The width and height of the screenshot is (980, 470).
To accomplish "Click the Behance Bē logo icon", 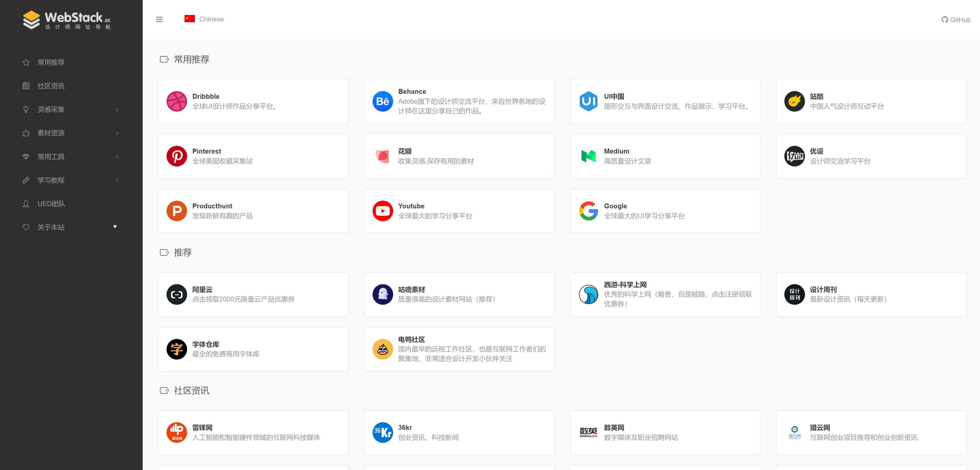I will tap(382, 101).
